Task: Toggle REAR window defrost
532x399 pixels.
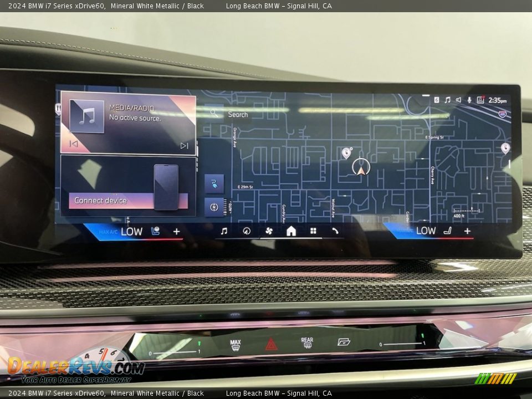Action: (307, 342)
